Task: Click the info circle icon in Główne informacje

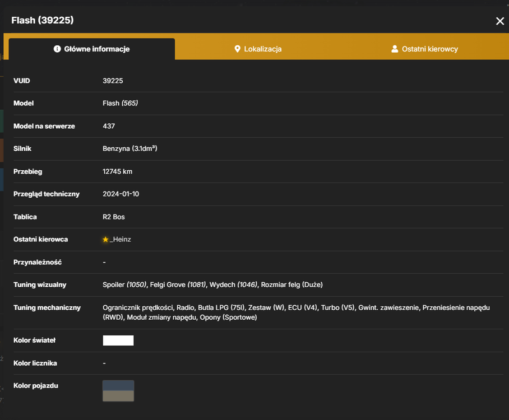Action: (x=57, y=49)
